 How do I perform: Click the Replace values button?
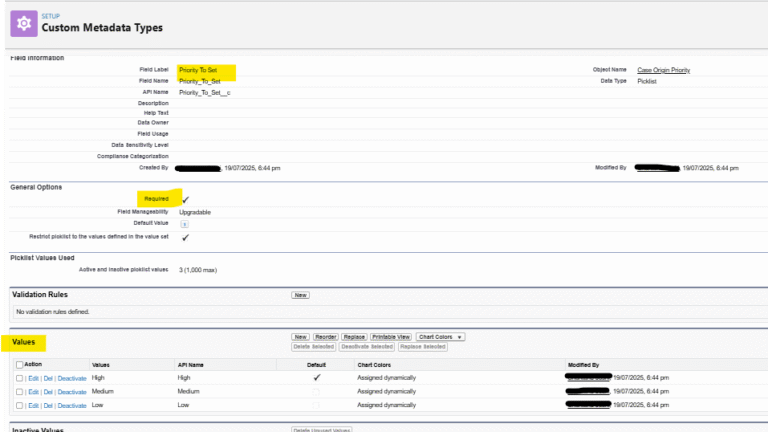tap(354, 337)
